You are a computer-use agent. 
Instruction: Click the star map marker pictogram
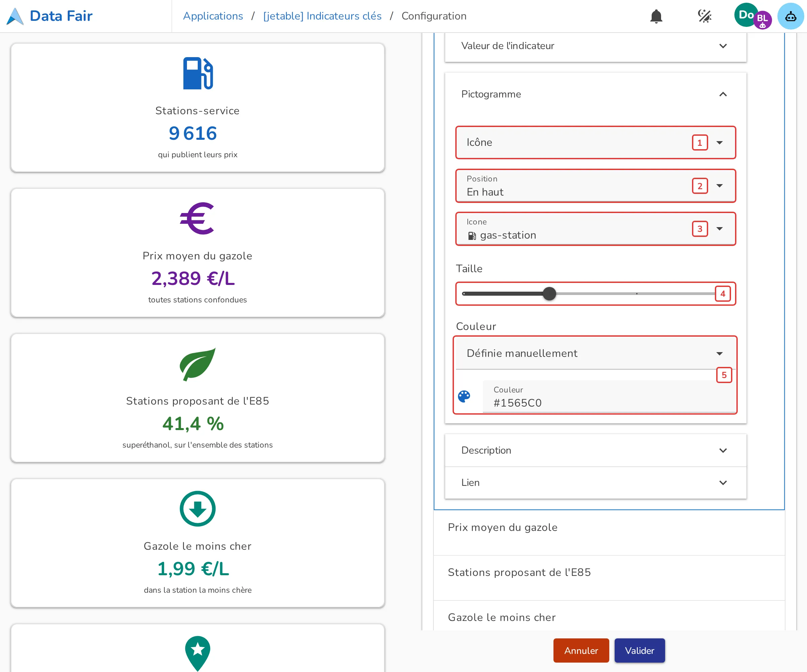197,653
